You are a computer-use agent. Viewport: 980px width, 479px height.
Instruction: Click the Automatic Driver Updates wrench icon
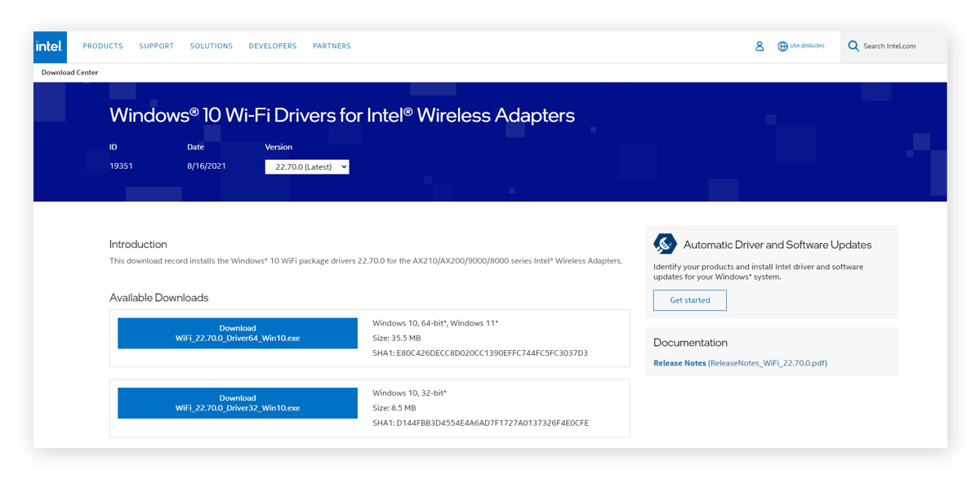666,244
